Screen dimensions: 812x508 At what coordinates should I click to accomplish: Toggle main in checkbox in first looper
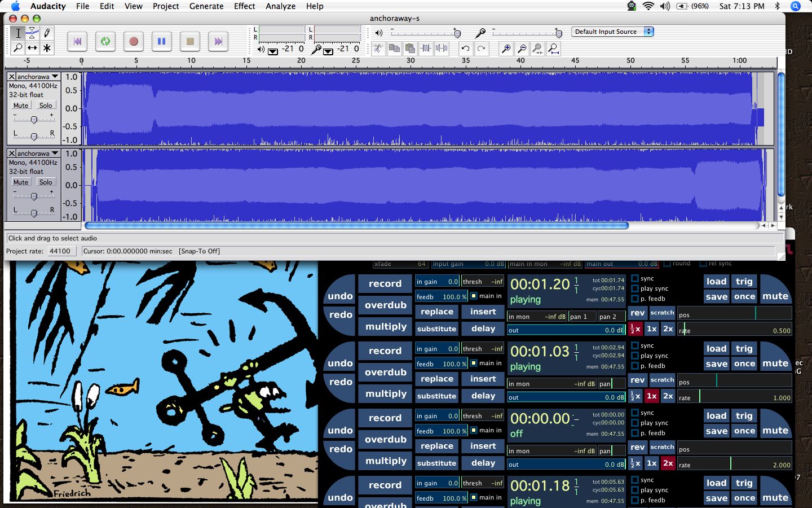(x=474, y=296)
